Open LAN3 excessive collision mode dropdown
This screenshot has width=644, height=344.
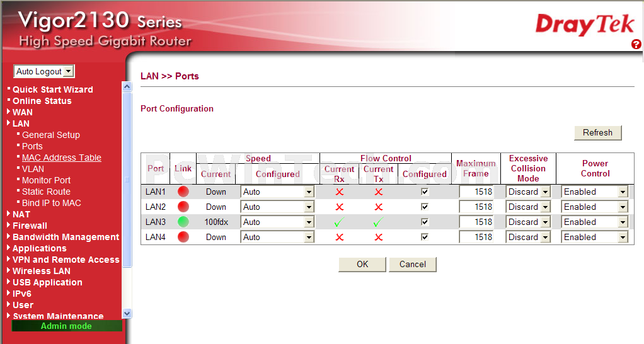click(528, 222)
